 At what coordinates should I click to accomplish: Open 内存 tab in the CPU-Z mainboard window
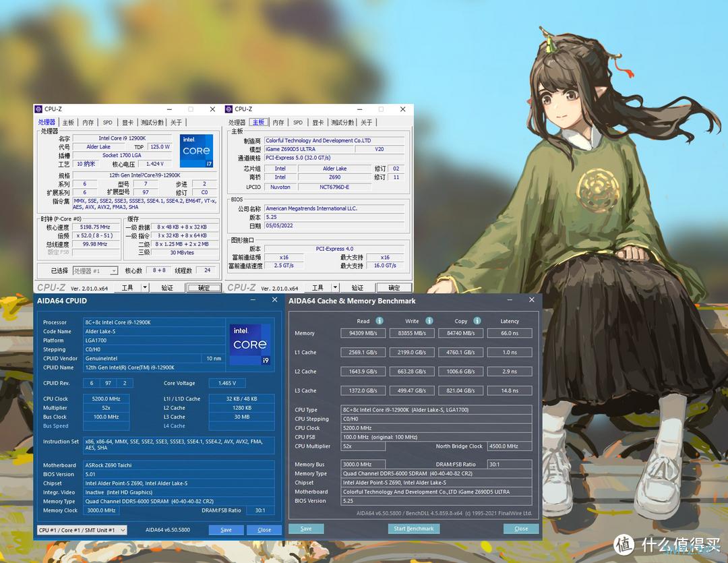[x=278, y=122]
